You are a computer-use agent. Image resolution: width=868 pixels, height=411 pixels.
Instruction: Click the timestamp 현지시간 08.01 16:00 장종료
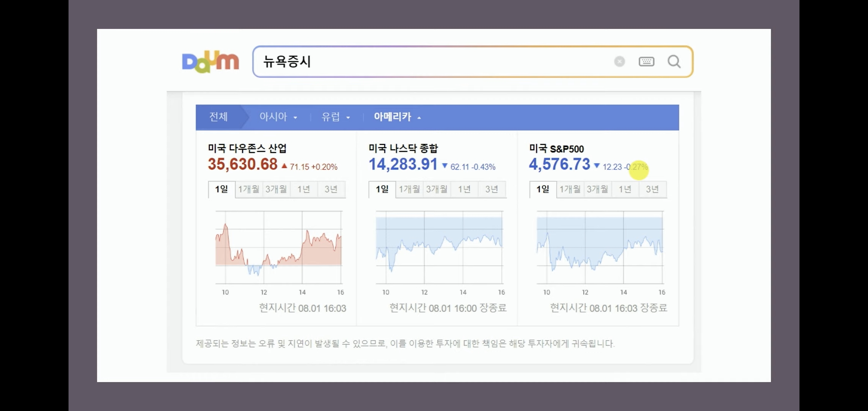[x=448, y=308]
